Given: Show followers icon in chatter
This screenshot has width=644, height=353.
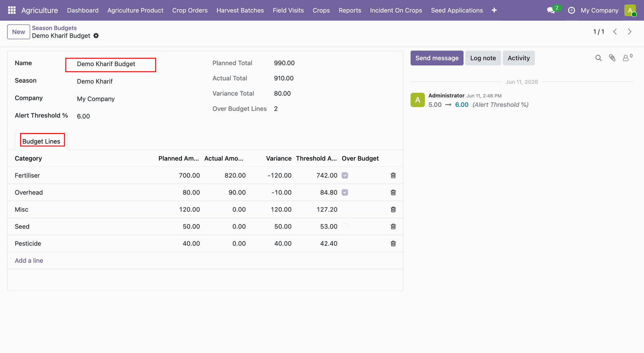Looking at the screenshot, I should click(x=626, y=58).
